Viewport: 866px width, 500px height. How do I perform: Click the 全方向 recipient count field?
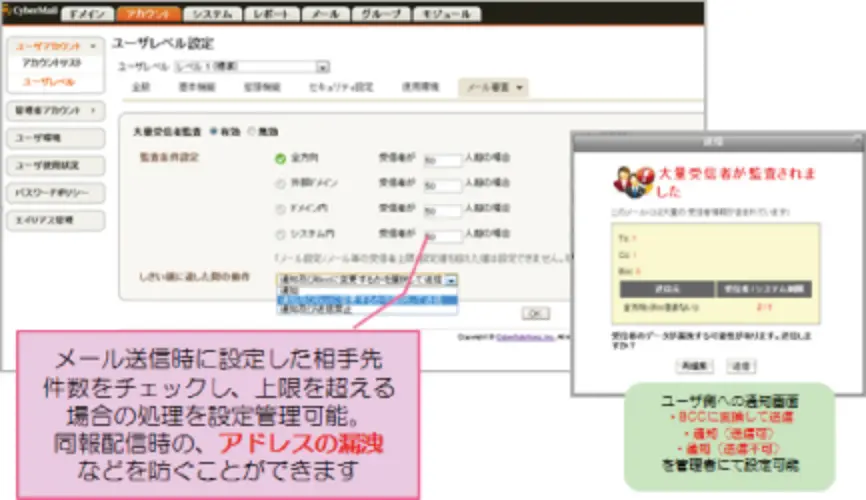[x=441, y=158]
